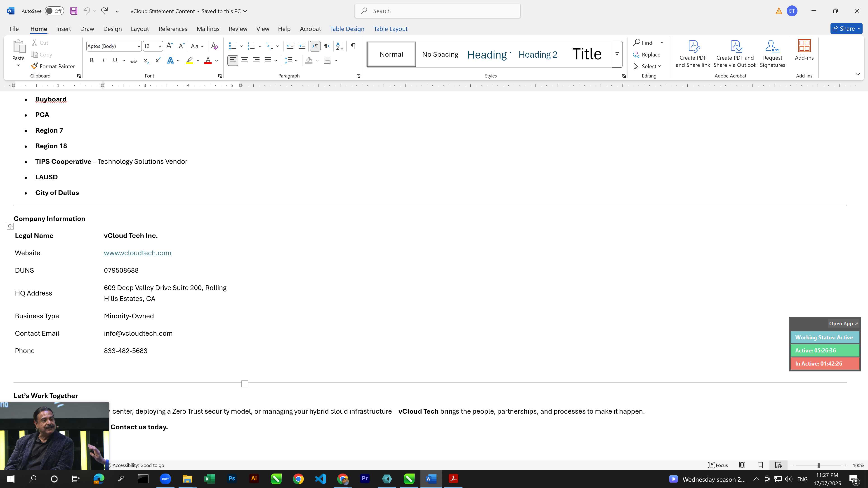The height and width of the screenshot is (488, 868).
Task: Clear all formatting icon
Action: coord(214,46)
